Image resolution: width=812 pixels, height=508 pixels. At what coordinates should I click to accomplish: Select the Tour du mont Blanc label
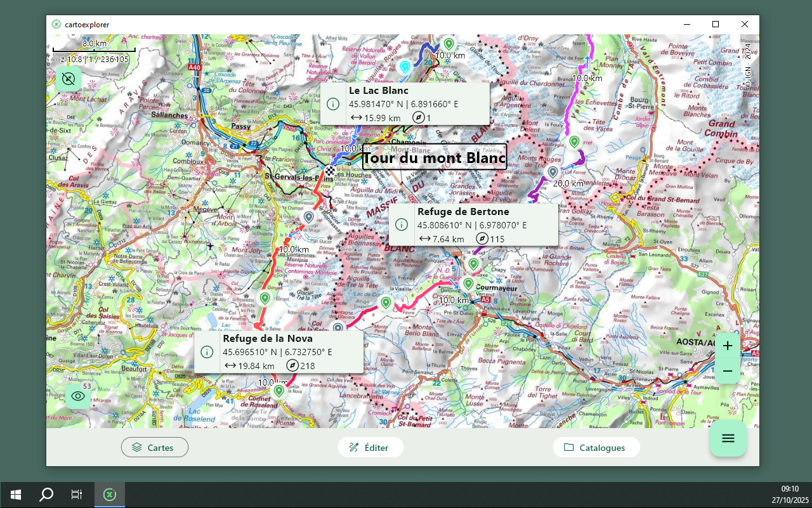pyautogui.click(x=435, y=157)
